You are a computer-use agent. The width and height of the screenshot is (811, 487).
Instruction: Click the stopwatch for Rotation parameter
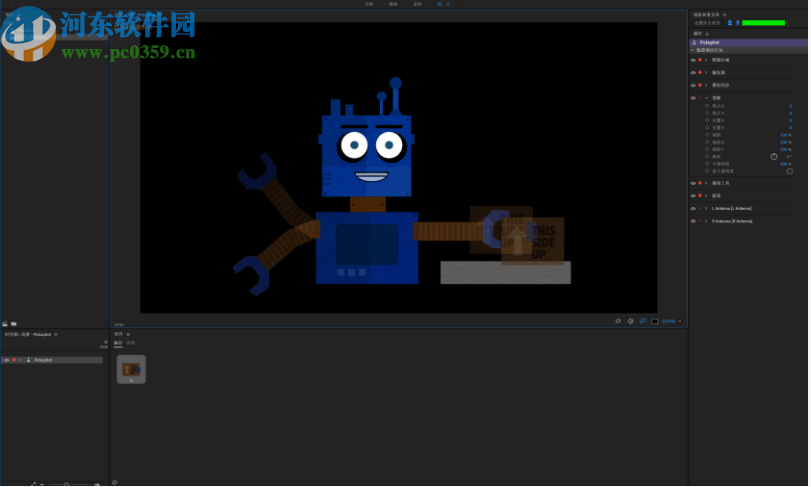point(707,157)
